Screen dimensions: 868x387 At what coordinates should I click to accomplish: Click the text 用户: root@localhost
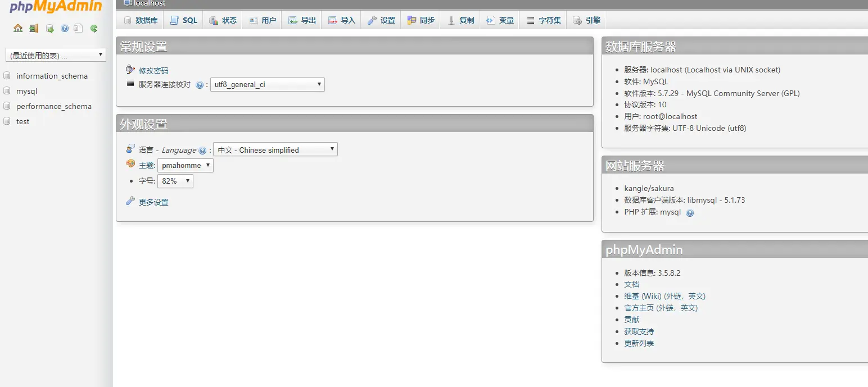pos(661,116)
